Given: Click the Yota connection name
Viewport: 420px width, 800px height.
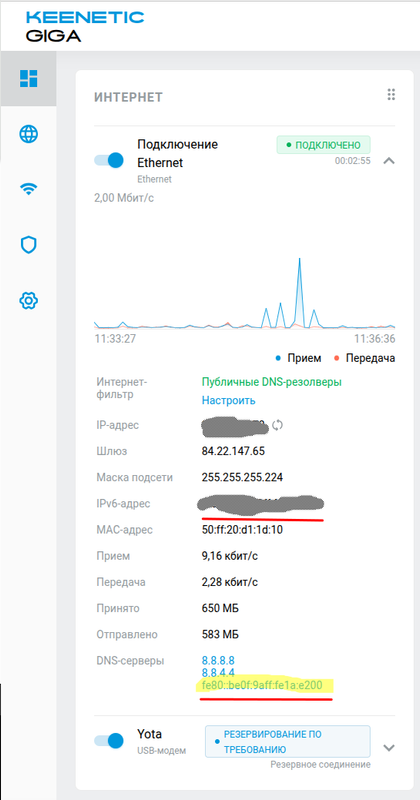Looking at the screenshot, I should (x=150, y=734).
